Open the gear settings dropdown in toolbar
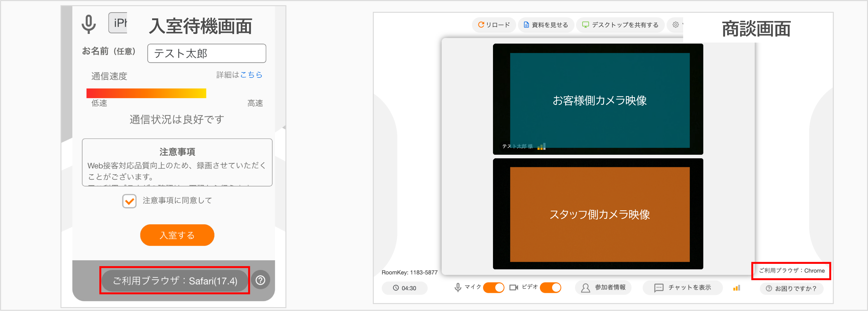Image resolution: width=868 pixels, height=311 pixels. (x=675, y=25)
